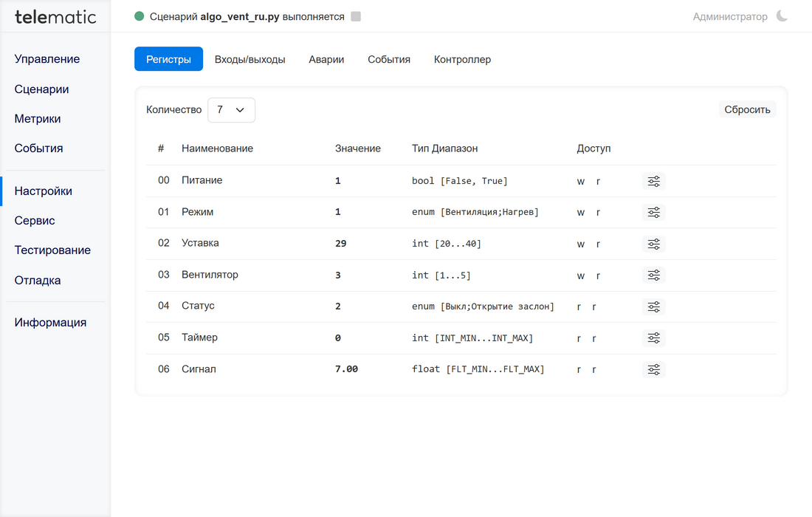The image size is (812, 517).
Task: Open settings icon for Статус register
Action: click(x=653, y=307)
